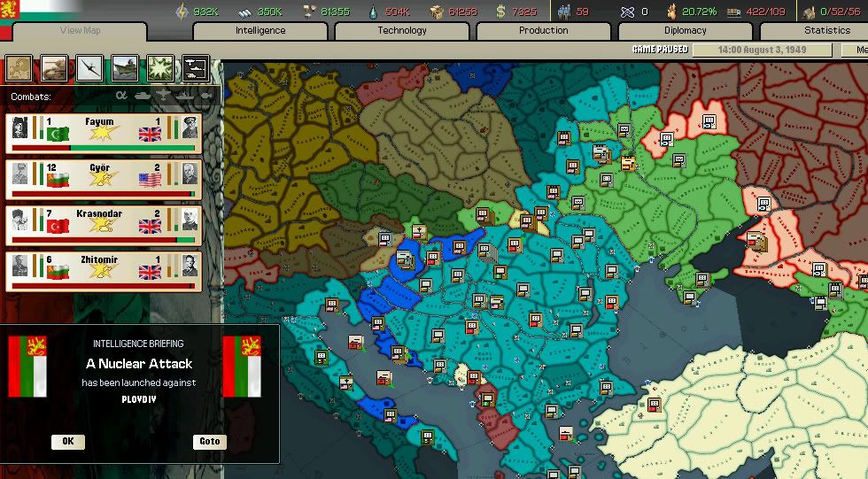The height and width of the screenshot is (479, 868).
Task: Click British defender portrait in Fayum combat
Action: pyautogui.click(x=190, y=127)
